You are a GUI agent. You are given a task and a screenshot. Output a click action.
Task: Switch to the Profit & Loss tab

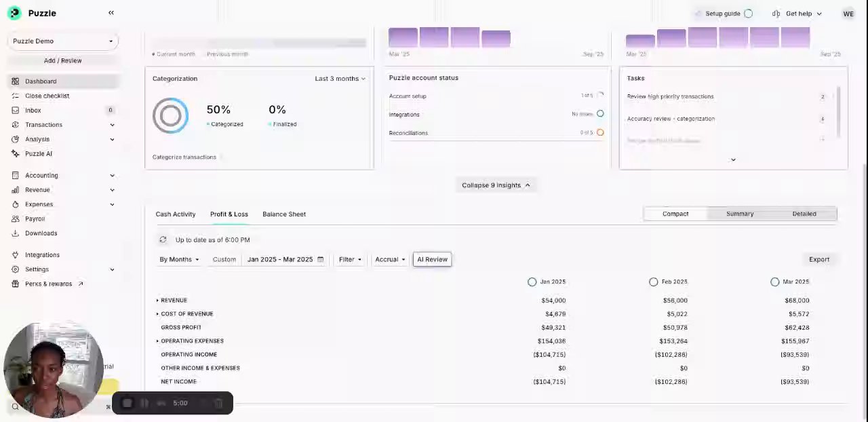tap(229, 214)
